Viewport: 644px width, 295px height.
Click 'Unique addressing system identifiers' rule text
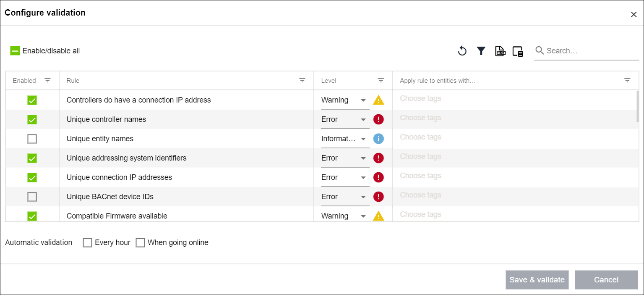click(126, 158)
